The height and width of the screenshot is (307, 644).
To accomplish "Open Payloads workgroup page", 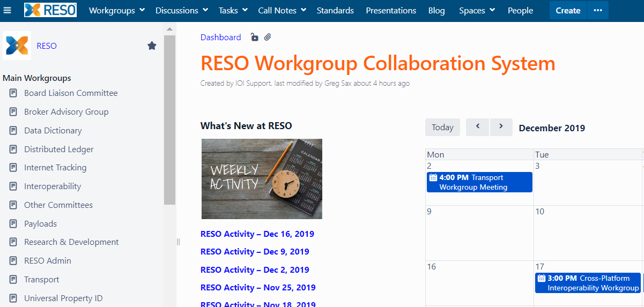I will pyautogui.click(x=40, y=224).
